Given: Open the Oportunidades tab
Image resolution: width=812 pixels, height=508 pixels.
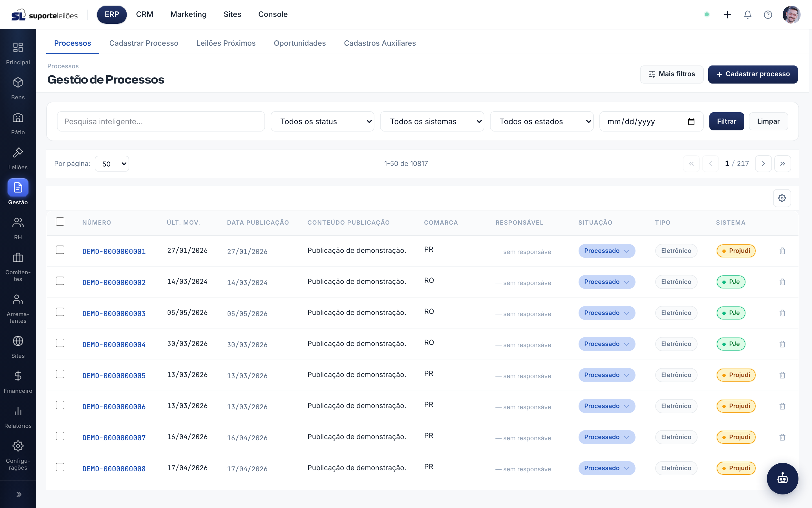Looking at the screenshot, I should (300, 43).
